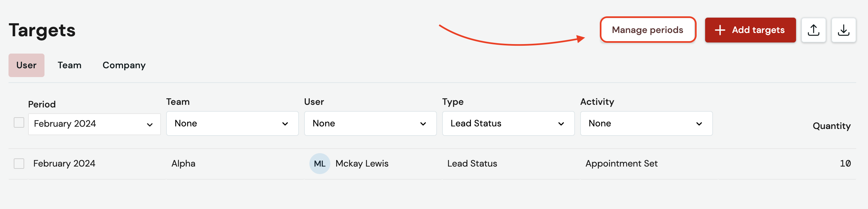Select the Appointment Set activity cell
This screenshot has width=868, height=209.
[621, 164]
